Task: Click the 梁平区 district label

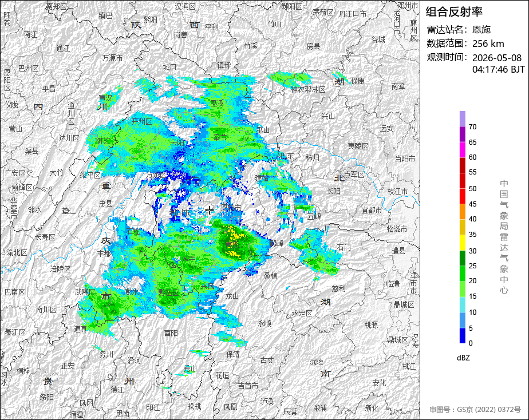Action: pos(90,175)
